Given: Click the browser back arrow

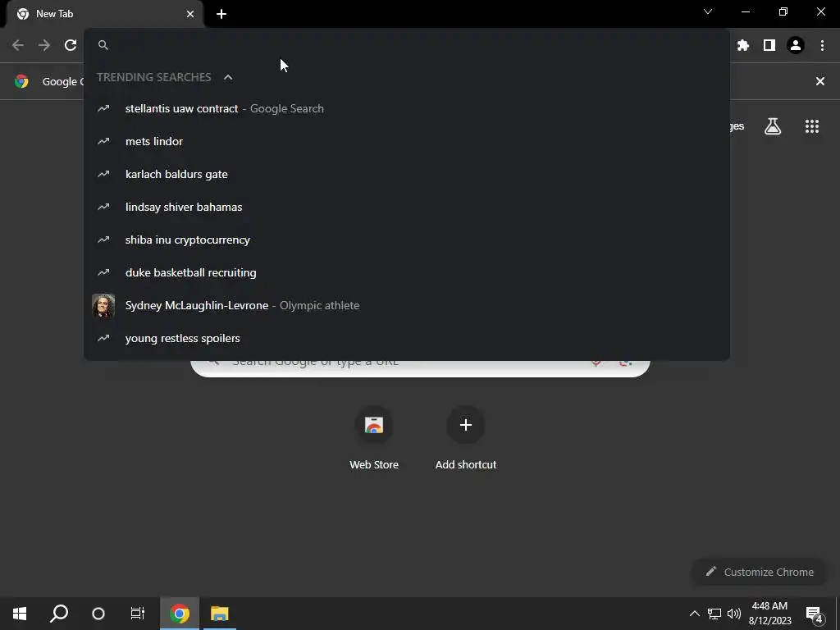Looking at the screenshot, I should (18, 45).
